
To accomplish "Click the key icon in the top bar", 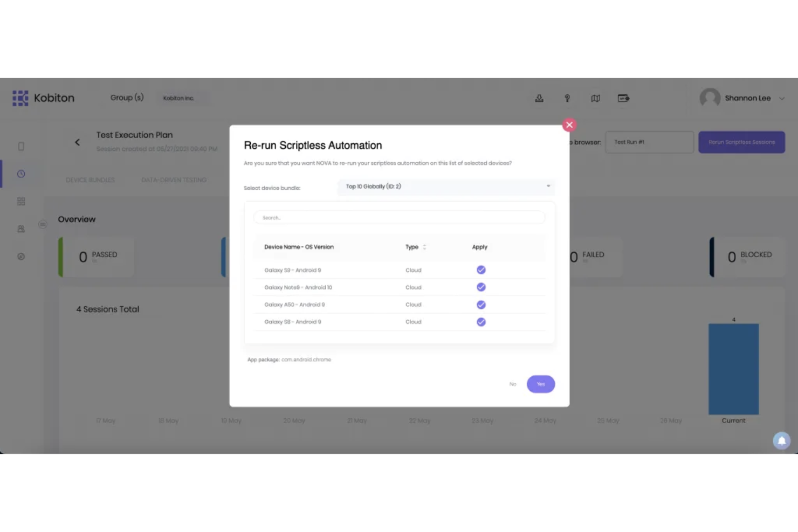I will [x=567, y=98].
